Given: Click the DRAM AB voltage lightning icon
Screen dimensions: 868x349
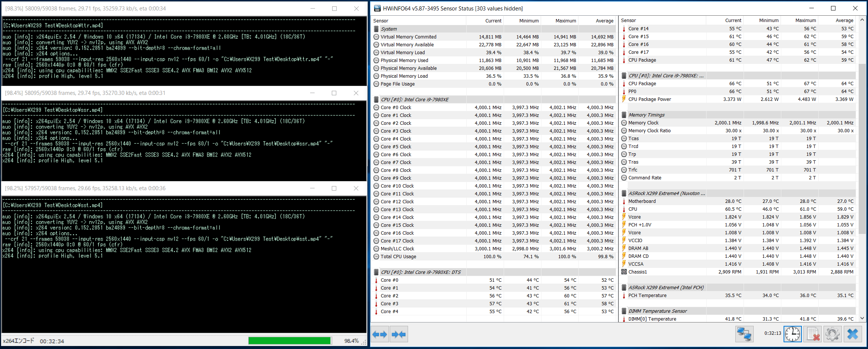Looking at the screenshot, I should coord(624,248).
